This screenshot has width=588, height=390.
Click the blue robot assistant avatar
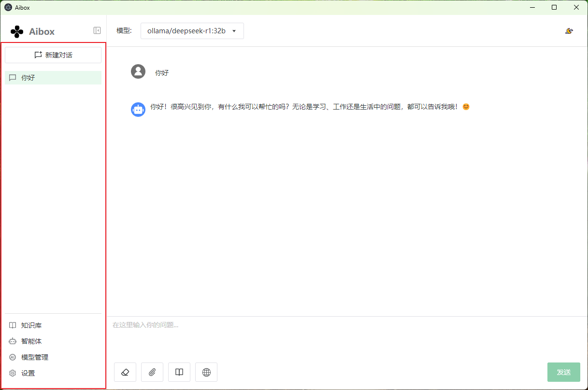(138, 110)
